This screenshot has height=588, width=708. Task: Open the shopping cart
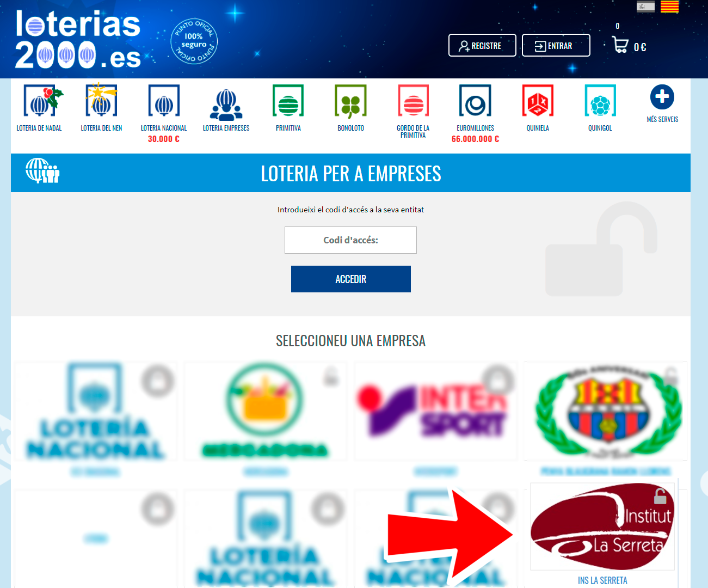(x=620, y=45)
